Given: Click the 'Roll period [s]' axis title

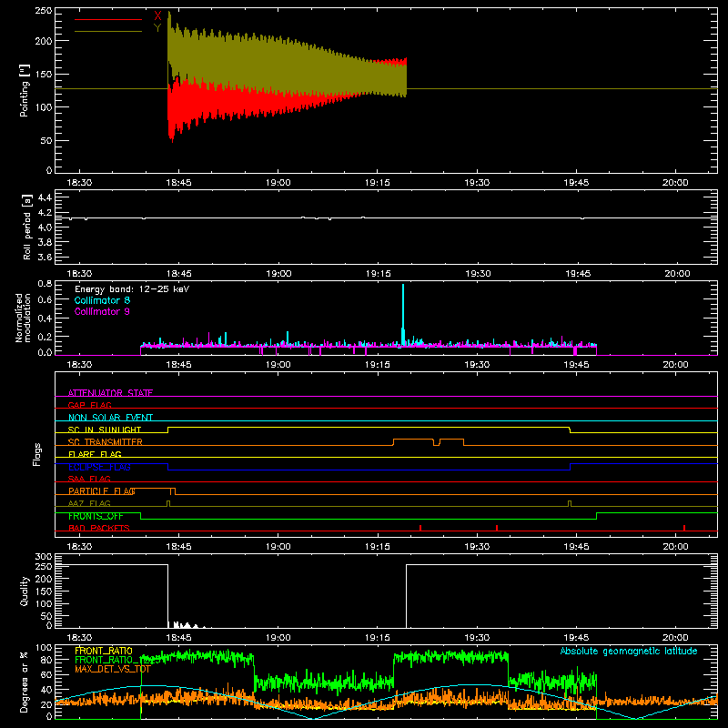Looking at the screenshot, I should (27, 227).
